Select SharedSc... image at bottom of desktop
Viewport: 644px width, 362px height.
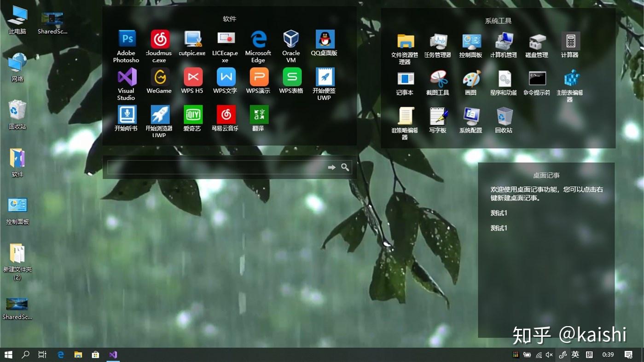tap(17, 308)
